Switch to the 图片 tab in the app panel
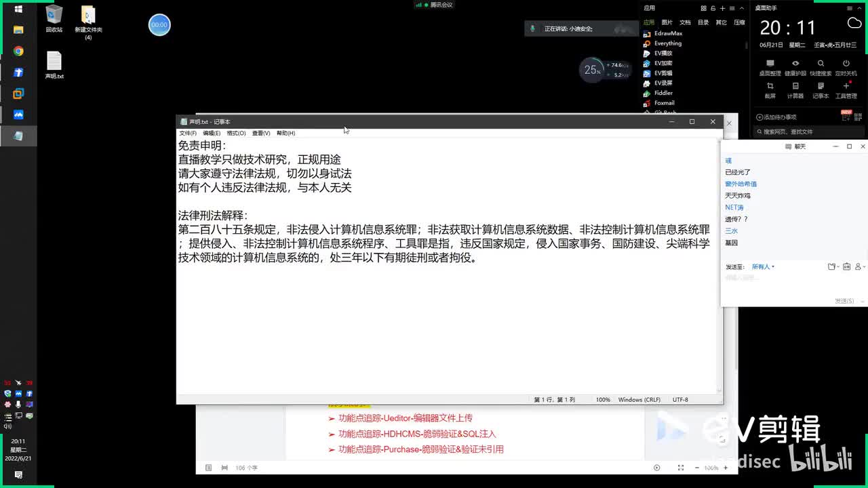The width and height of the screenshot is (868, 488). tap(667, 22)
